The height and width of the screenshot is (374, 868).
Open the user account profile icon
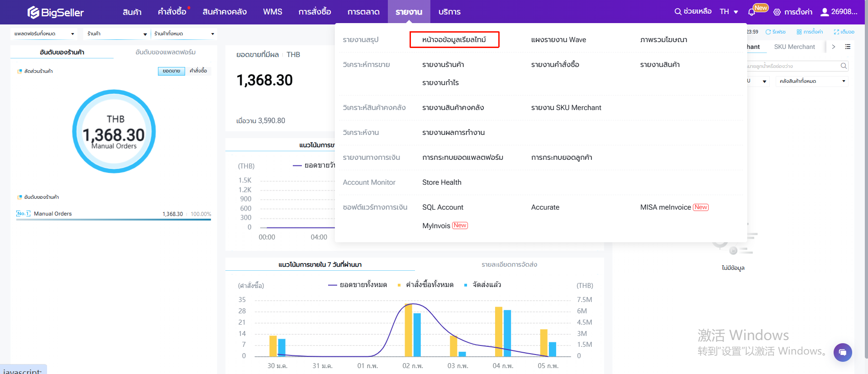[825, 12]
